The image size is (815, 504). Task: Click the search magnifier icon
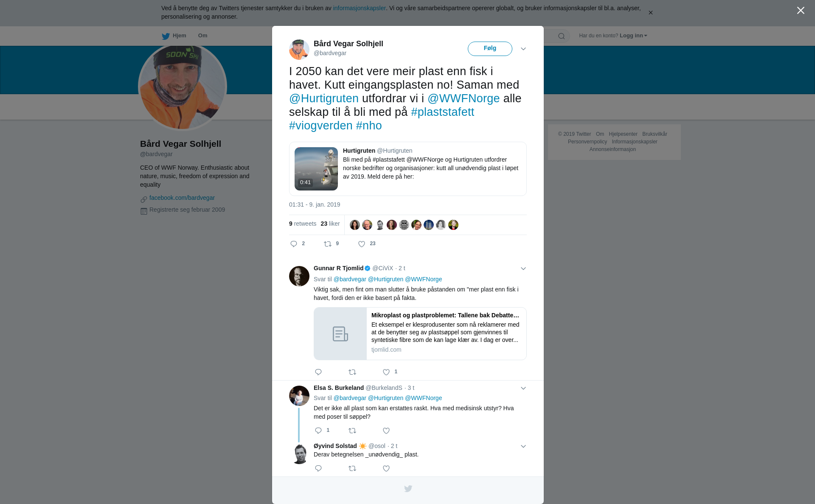click(562, 36)
